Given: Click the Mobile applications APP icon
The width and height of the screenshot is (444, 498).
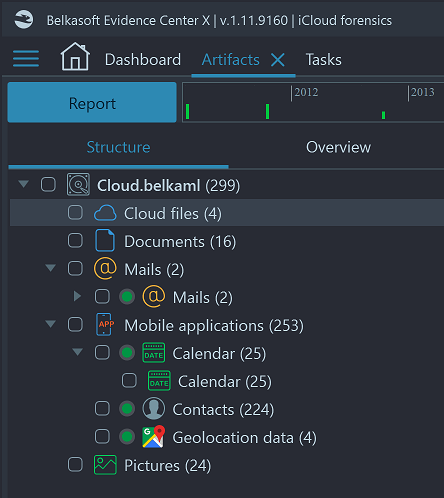Looking at the screenshot, I should (x=105, y=324).
